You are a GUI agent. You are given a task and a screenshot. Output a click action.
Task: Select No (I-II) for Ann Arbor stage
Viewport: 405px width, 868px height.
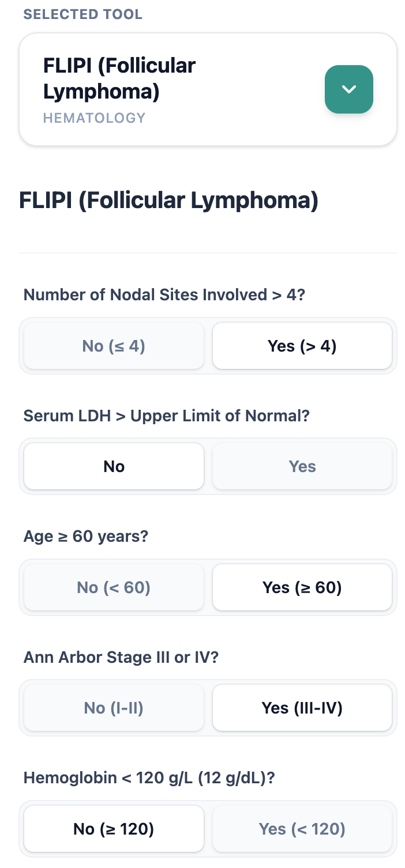(114, 708)
